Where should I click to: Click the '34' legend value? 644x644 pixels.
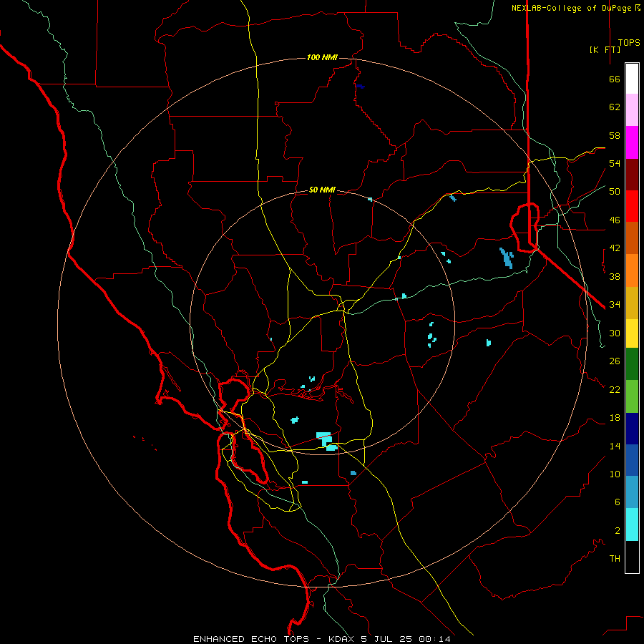coord(615,304)
